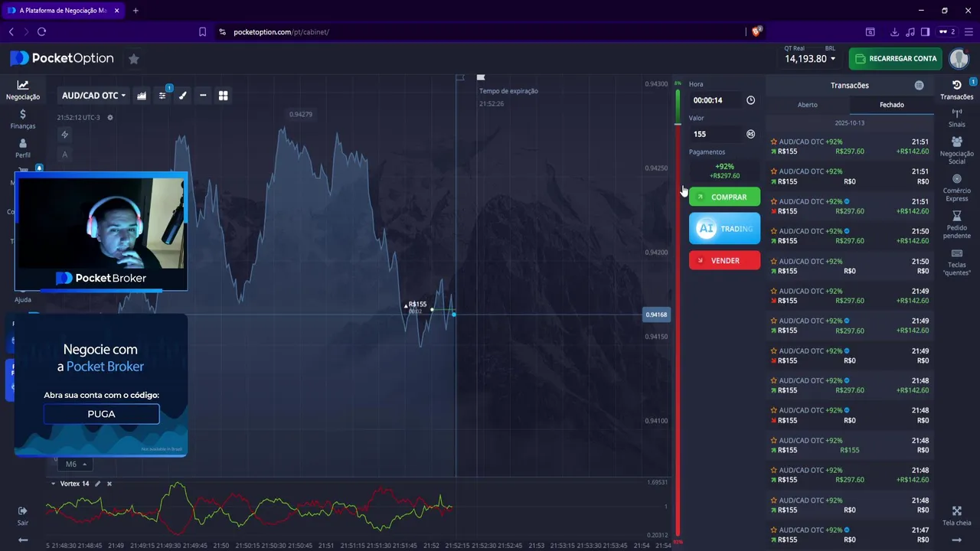Switch to the Fechado tab
This screenshot has width=980, height=551.
(892, 105)
